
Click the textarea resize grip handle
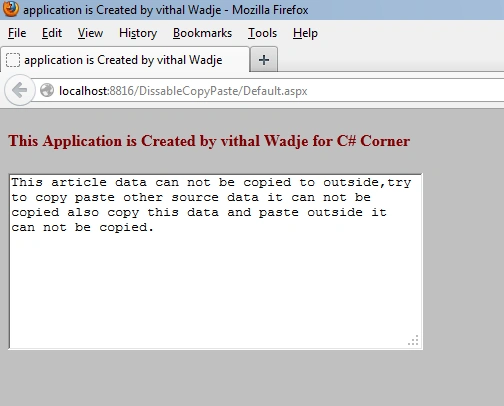click(413, 340)
